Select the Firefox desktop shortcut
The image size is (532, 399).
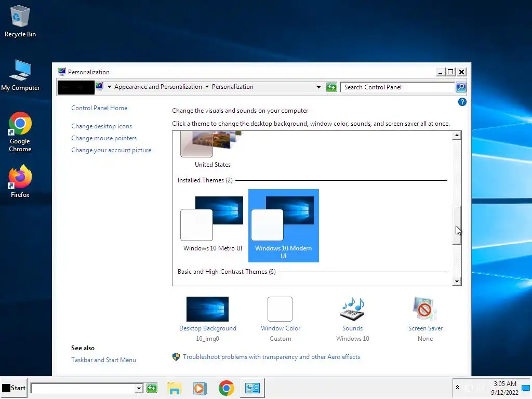[x=20, y=181]
